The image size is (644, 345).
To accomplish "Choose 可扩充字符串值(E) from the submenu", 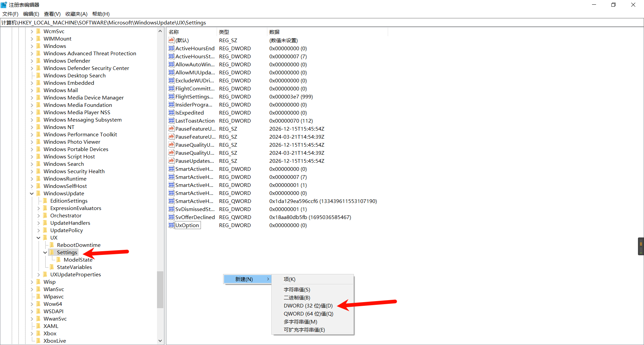I will (x=313, y=330).
